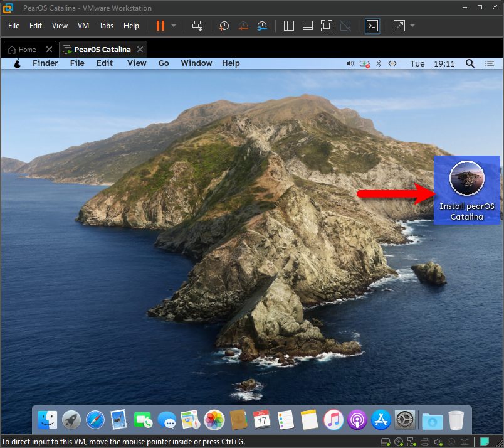
Task: Open the Window menu in guest
Action: click(x=196, y=63)
